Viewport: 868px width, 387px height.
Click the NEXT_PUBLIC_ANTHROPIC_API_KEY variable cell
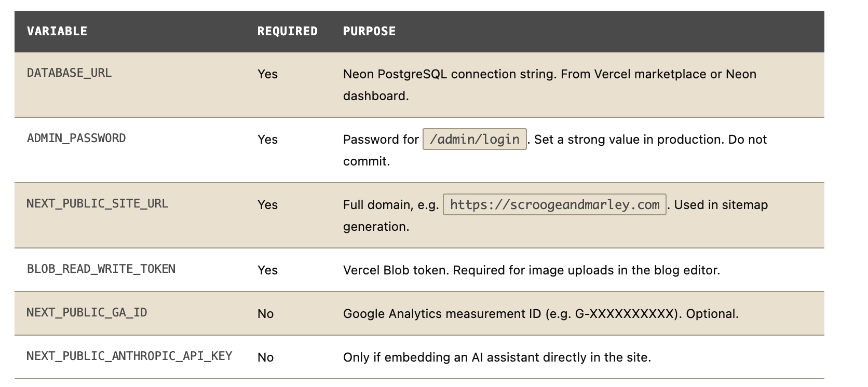pyautogui.click(x=129, y=356)
